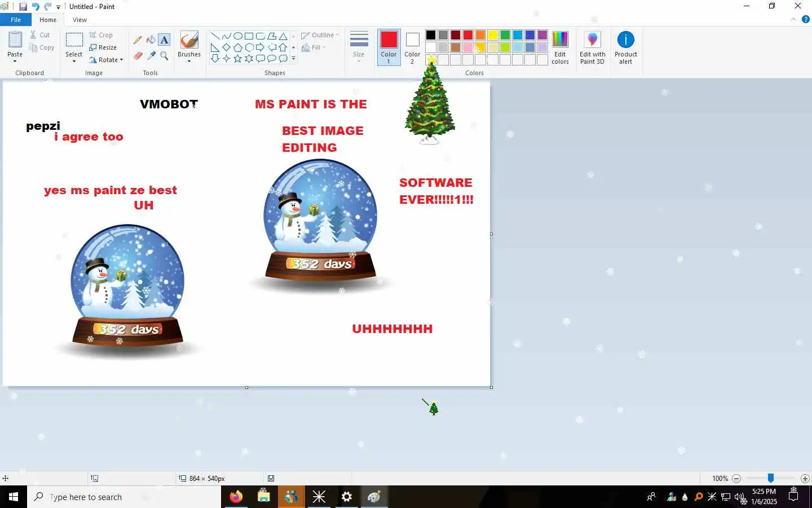Image resolution: width=812 pixels, height=508 pixels.
Task: Choose the Four-point star shape
Action: point(226,59)
